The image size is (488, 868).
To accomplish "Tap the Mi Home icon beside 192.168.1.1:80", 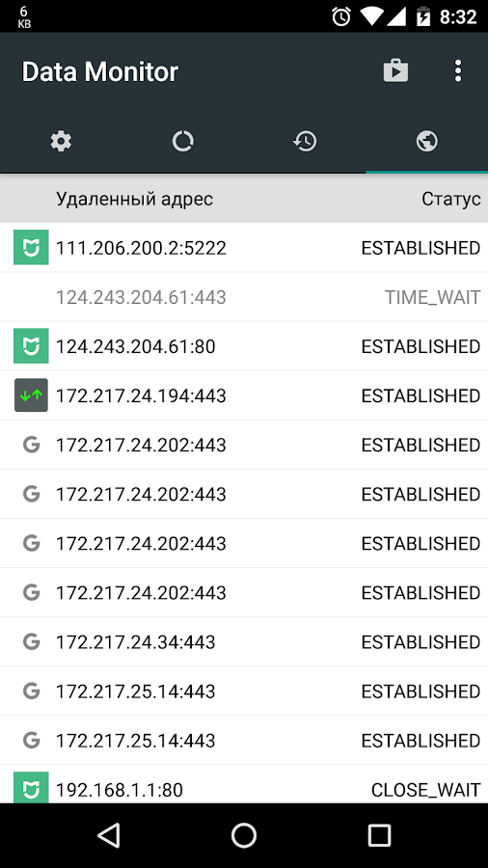I will 31,787.
